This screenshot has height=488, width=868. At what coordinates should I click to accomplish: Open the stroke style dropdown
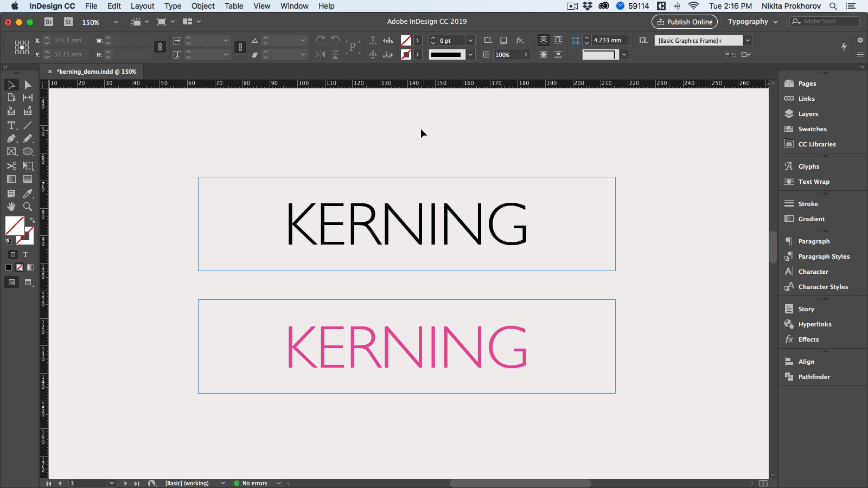click(x=470, y=55)
